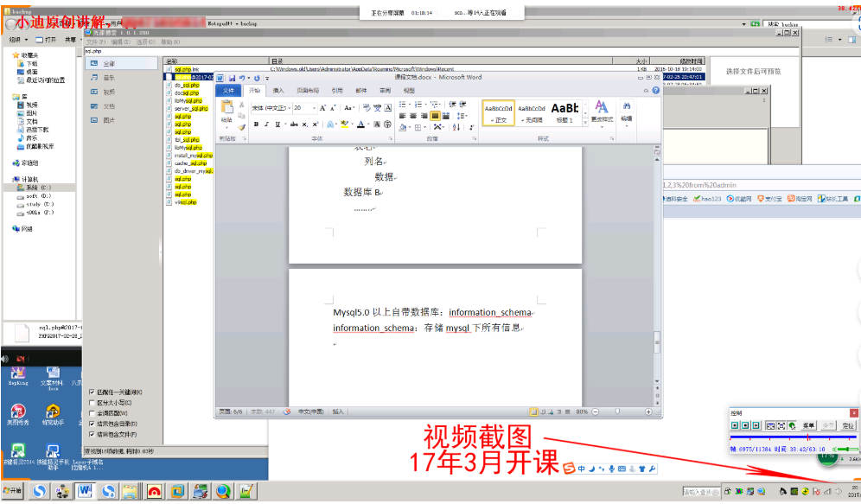Open the font size dropdown in Word
The height and width of the screenshot is (504, 861).
coord(314,108)
